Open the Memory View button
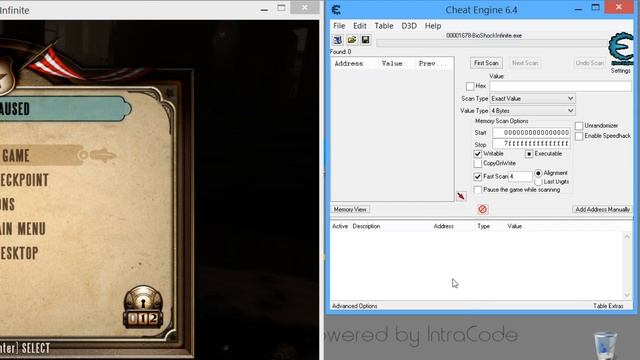640x360 pixels. [x=350, y=209]
